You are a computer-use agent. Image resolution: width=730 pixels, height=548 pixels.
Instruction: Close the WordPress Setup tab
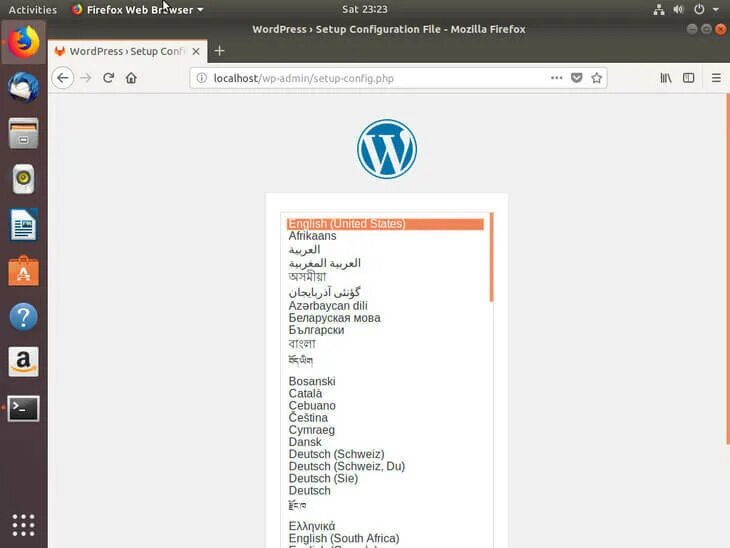coord(196,51)
